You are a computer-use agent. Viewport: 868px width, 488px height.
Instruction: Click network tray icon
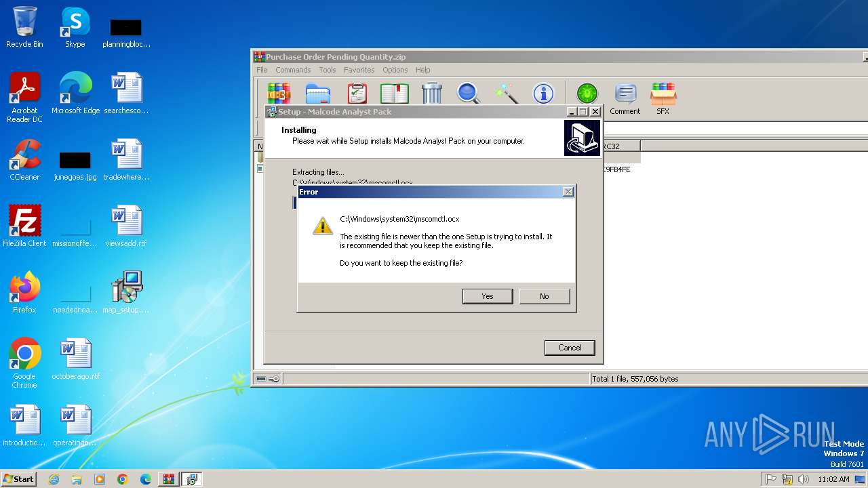pos(787,479)
